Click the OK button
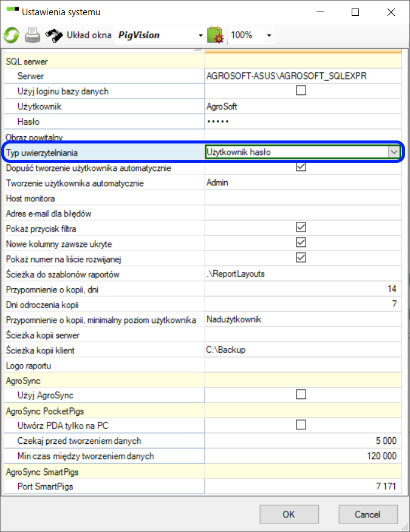This screenshot has height=532, width=410. pos(289,514)
